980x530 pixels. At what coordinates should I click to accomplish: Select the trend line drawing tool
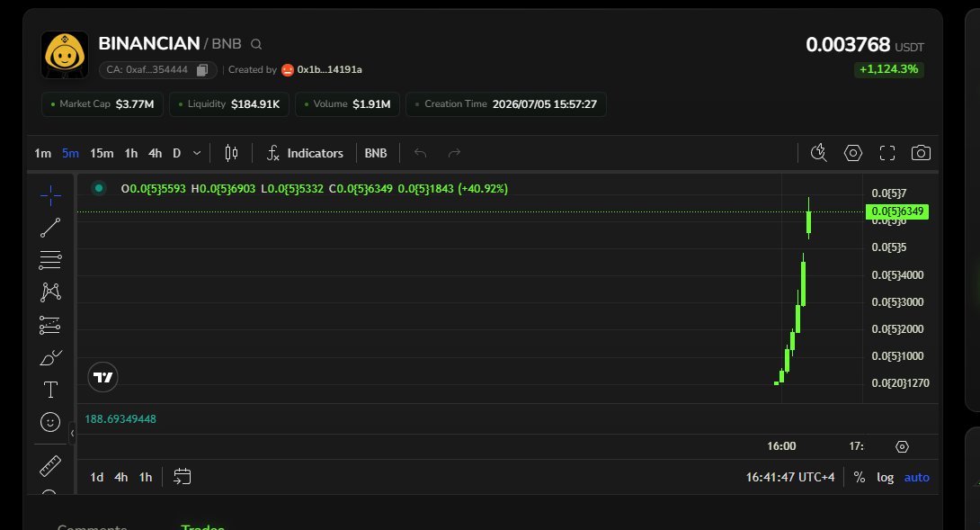(x=50, y=228)
